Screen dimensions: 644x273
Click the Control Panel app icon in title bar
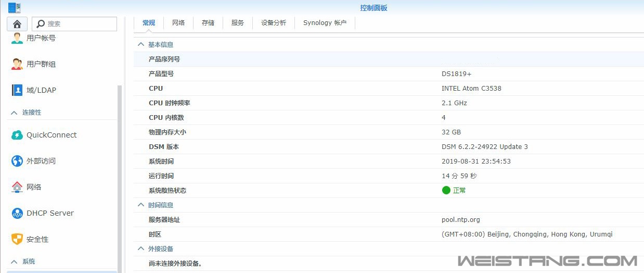[x=15, y=8]
